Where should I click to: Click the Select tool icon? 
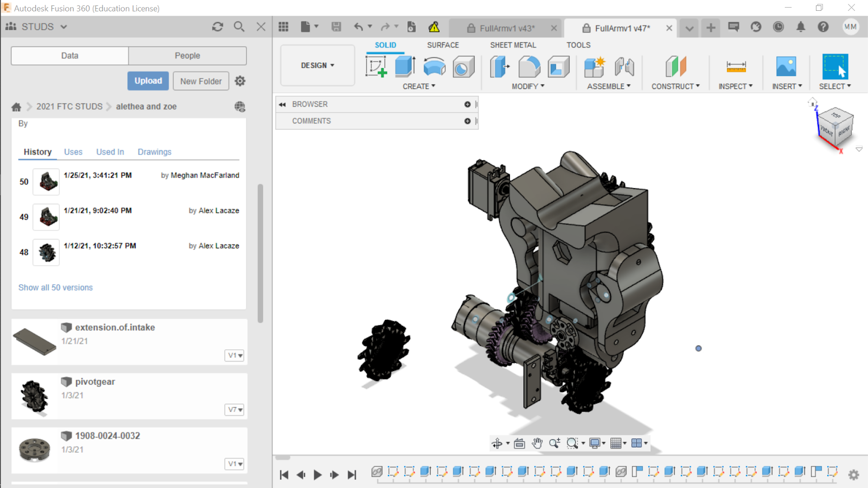835,67
